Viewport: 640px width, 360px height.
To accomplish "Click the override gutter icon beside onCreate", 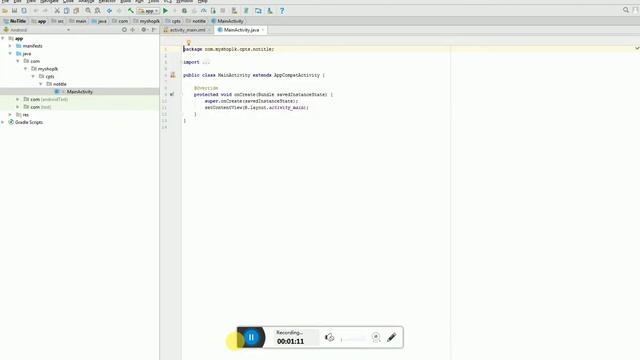I will (172, 94).
